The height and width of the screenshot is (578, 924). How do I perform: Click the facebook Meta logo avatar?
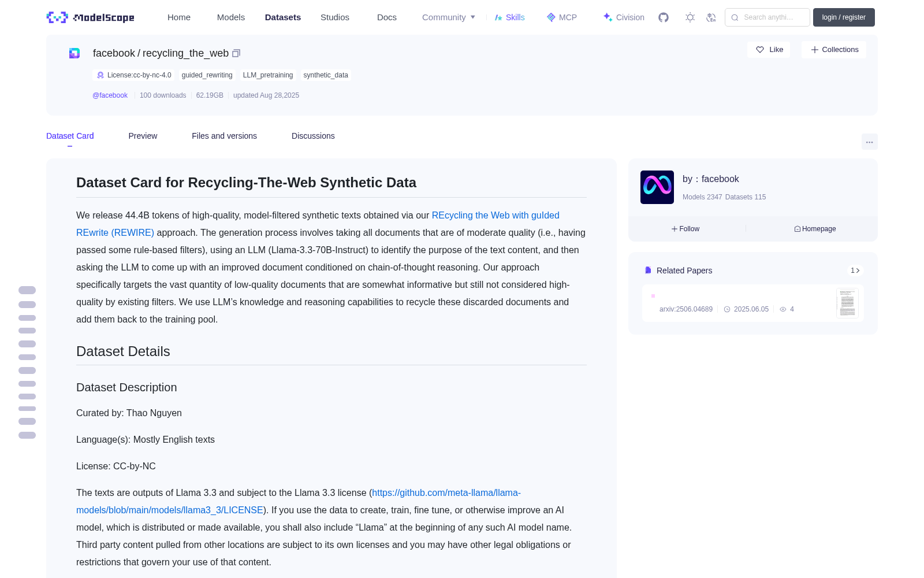point(657,187)
